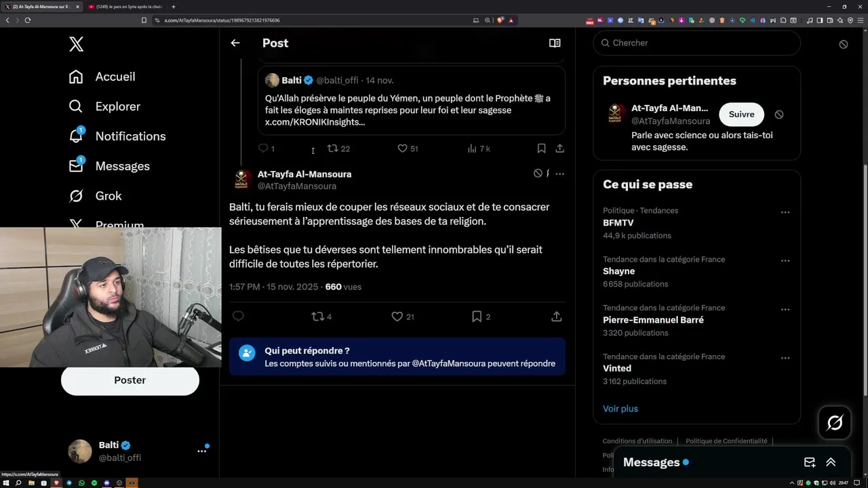The width and height of the screenshot is (868, 488).
Task: Click Voir plus under trends
Action: pos(620,409)
